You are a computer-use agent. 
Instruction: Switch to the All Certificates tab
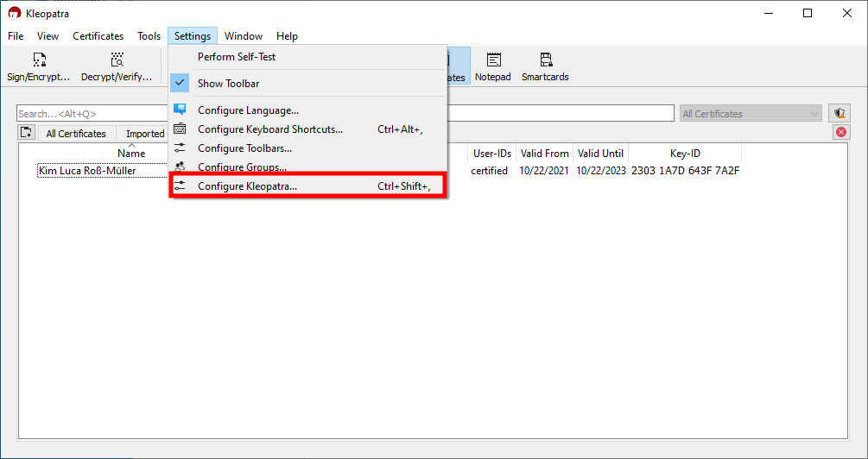click(76, 134)
